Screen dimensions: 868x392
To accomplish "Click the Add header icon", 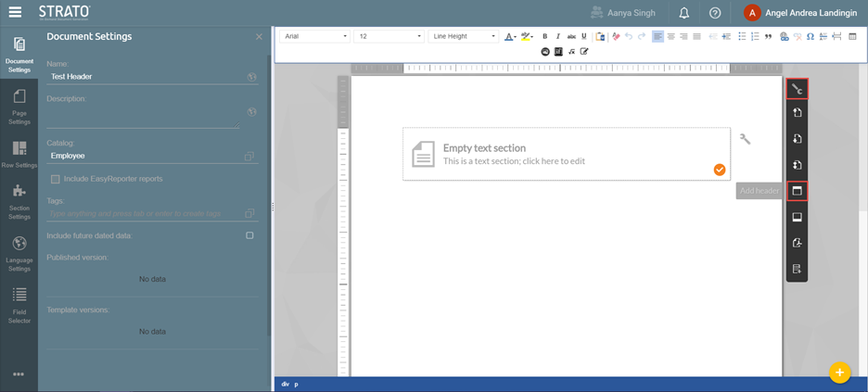I will 796,191.
